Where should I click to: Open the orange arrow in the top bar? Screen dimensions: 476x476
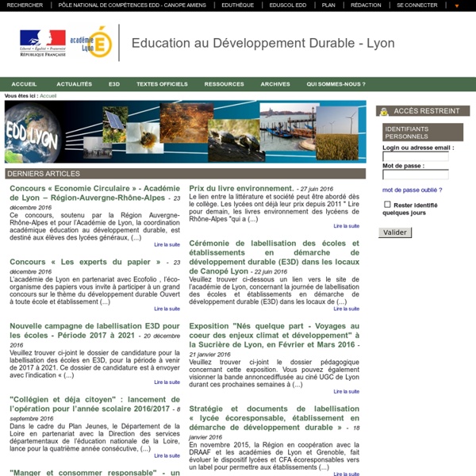point(457,6)
